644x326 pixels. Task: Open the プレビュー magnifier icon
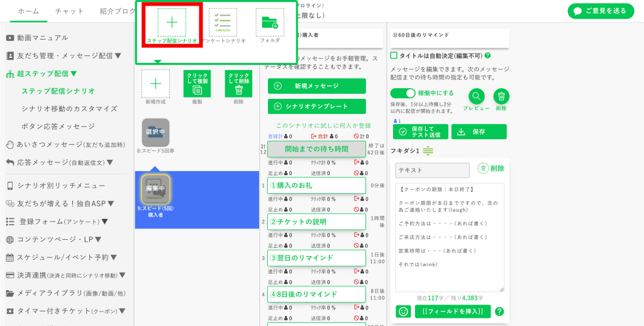click(477, 96)
